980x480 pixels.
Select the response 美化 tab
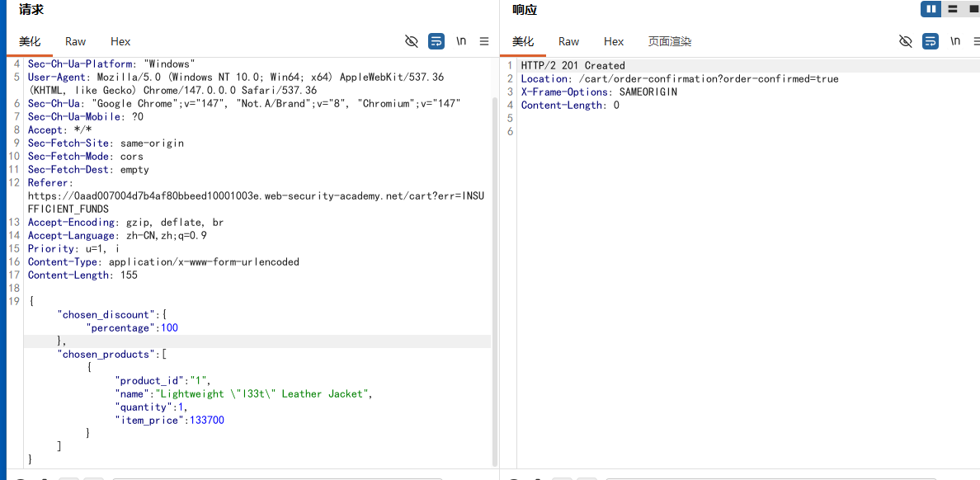(x=523, y=41)
